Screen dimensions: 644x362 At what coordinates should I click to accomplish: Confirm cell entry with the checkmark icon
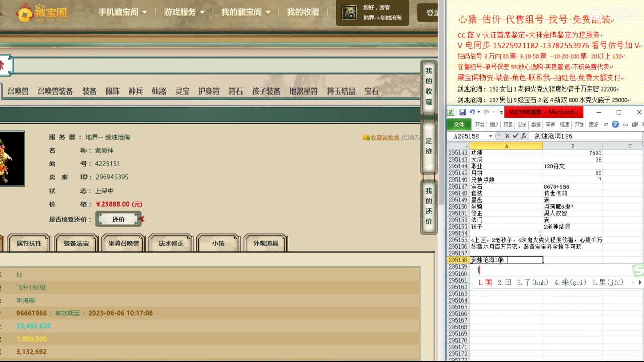tap(515, 135)
